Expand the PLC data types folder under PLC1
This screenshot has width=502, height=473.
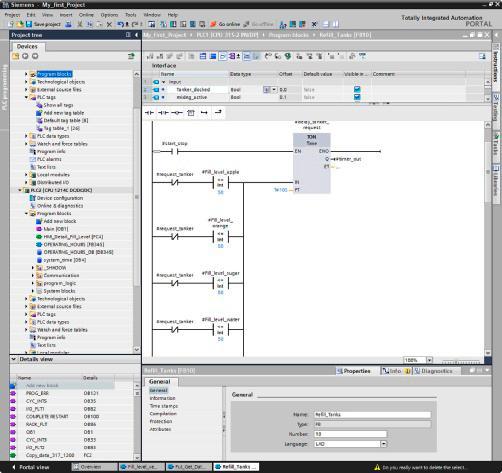(x=26, y=136)
